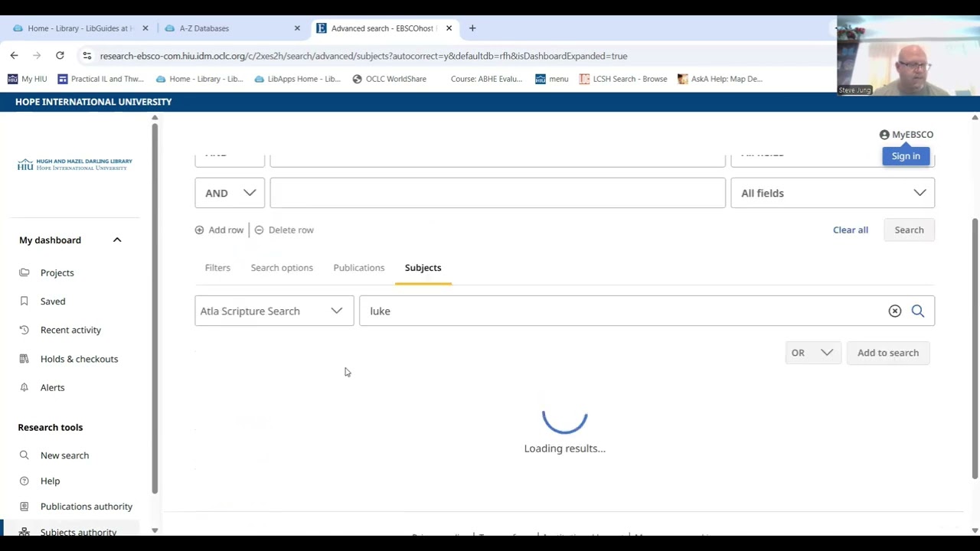This screenshot has width=980, height=551.
Task: Collapse the My dashboard section
Action: coord(117,240)
